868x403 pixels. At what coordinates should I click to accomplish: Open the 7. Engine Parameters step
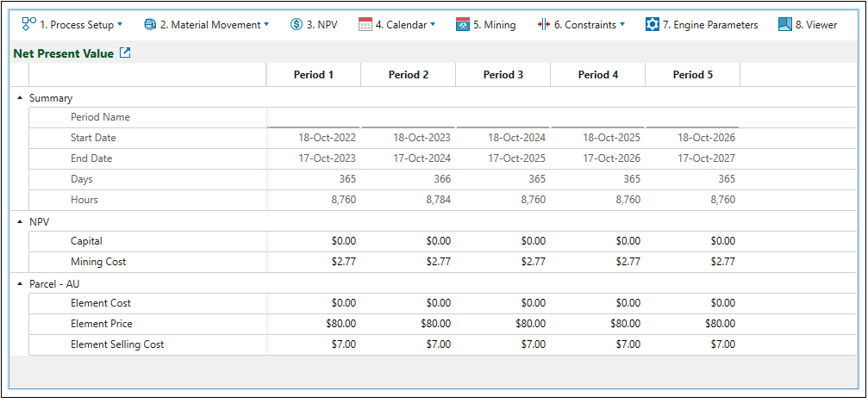tap(710, 25)
